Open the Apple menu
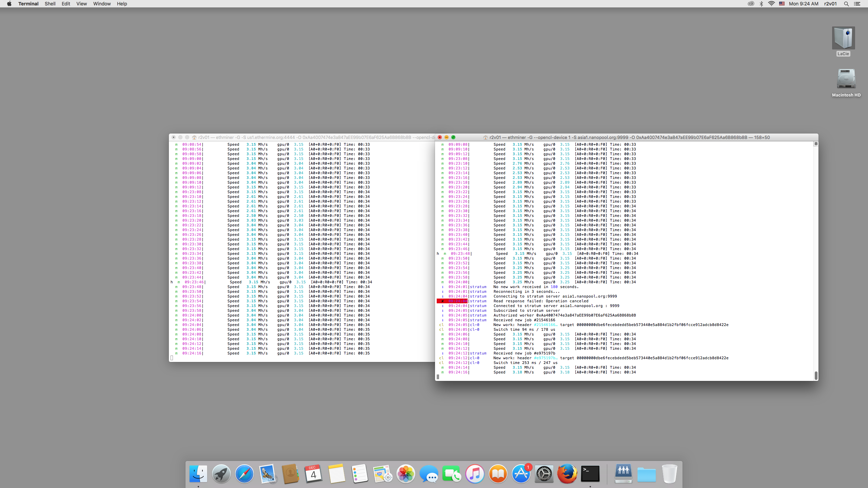 click(9, 4)
